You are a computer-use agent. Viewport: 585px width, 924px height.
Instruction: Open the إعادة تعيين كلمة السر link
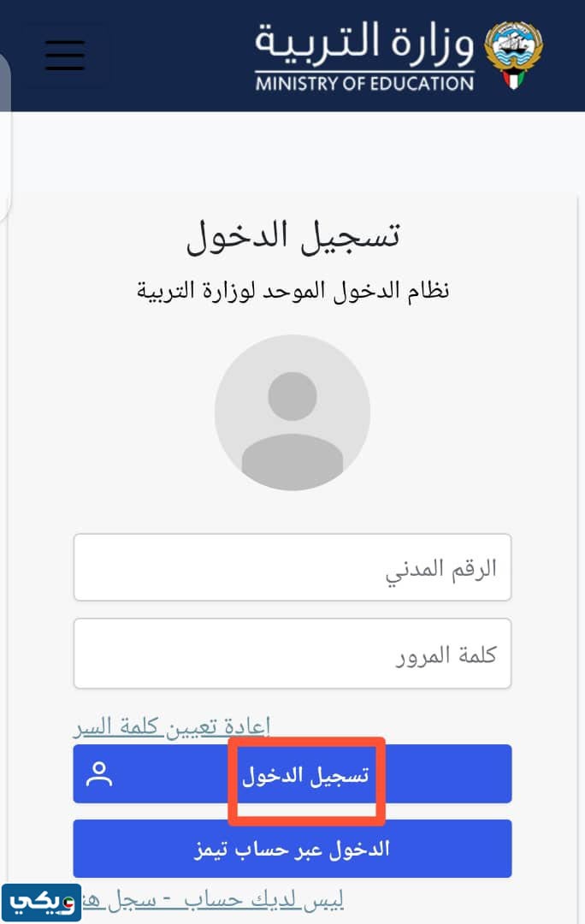click(172, 727)
